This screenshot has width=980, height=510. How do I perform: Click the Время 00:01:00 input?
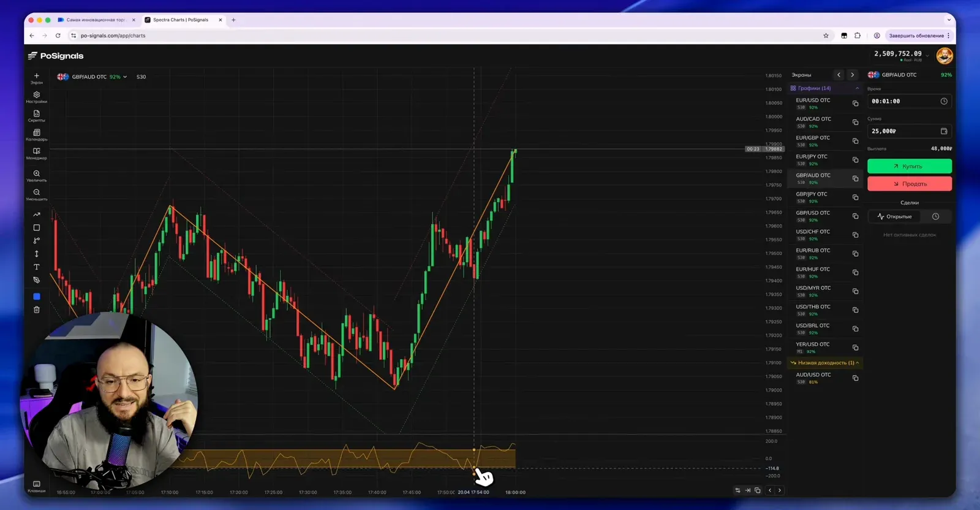coord(910,101)
